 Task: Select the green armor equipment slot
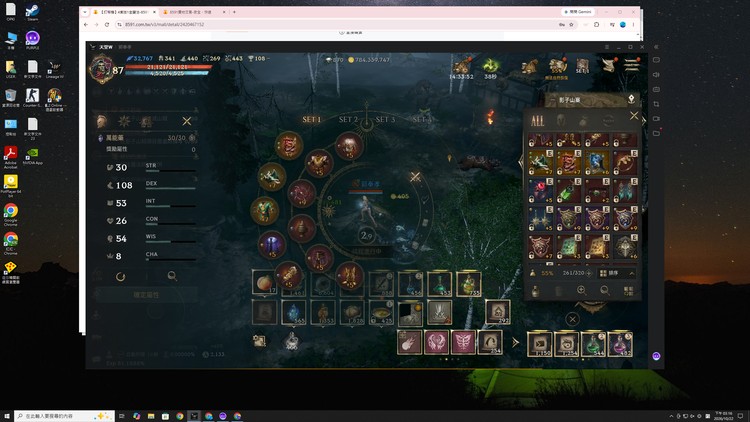(x=265, y=211)
